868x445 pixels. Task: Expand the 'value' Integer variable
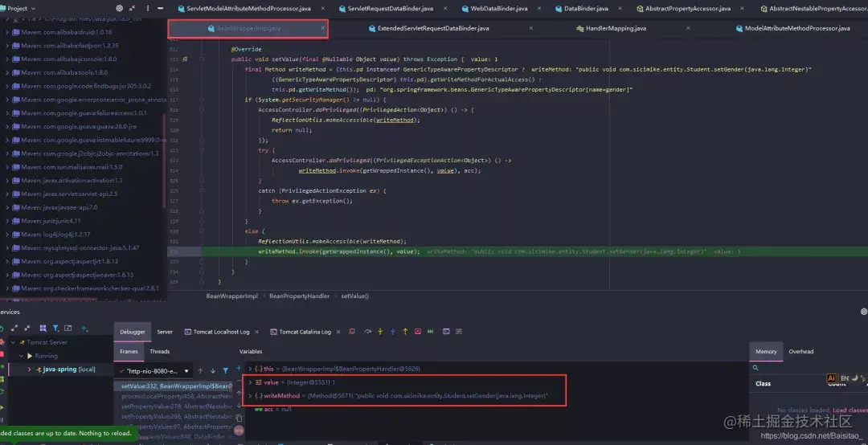coord(250,382)
